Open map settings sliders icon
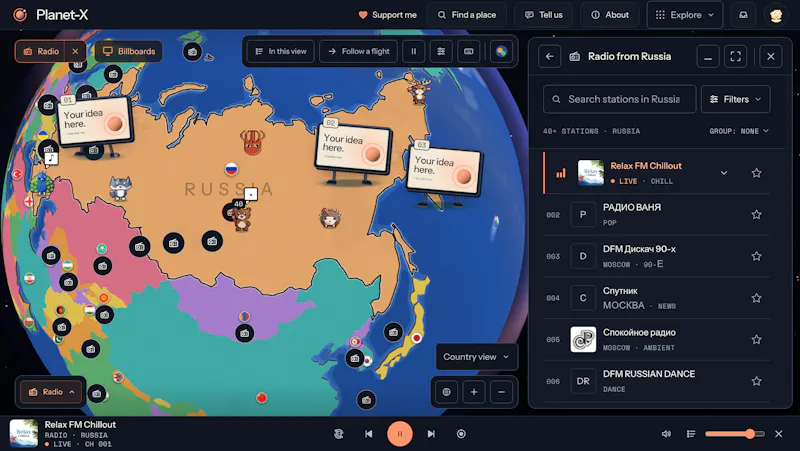The image size is (800, 451). (x=441, y=51)
